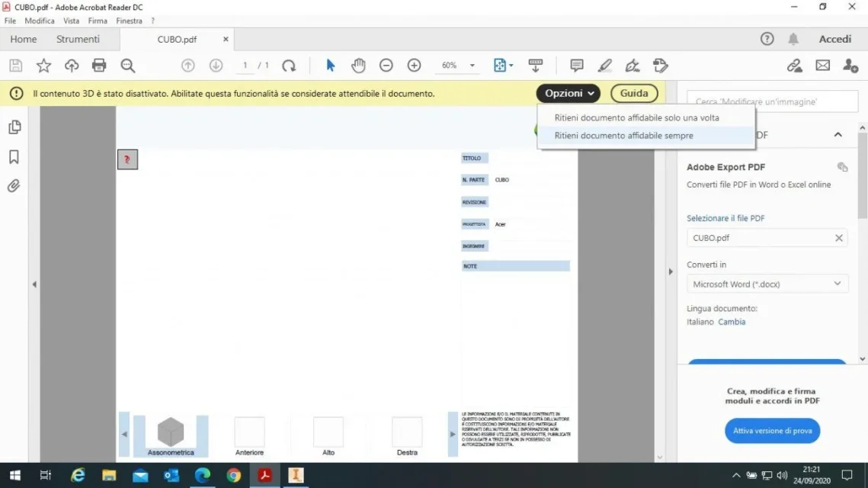Zoom in with the plus icon
The width and height of the screenshot is (868, 488).
[414, 66]
